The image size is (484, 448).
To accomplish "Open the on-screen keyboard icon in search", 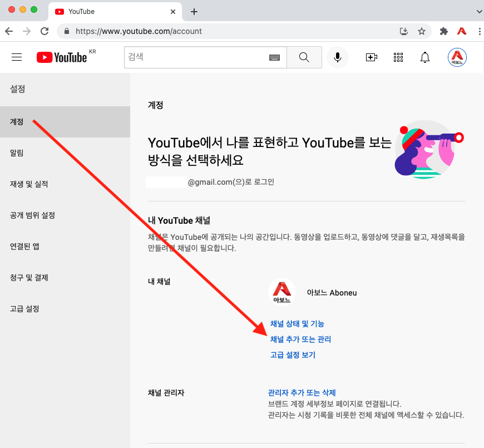I will (x=274, y=57).
